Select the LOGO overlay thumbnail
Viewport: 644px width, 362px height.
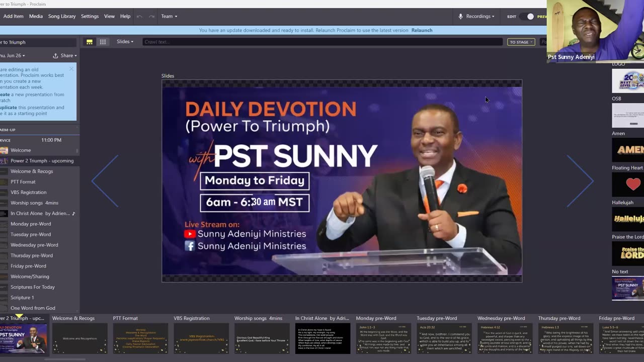[628, 80]
